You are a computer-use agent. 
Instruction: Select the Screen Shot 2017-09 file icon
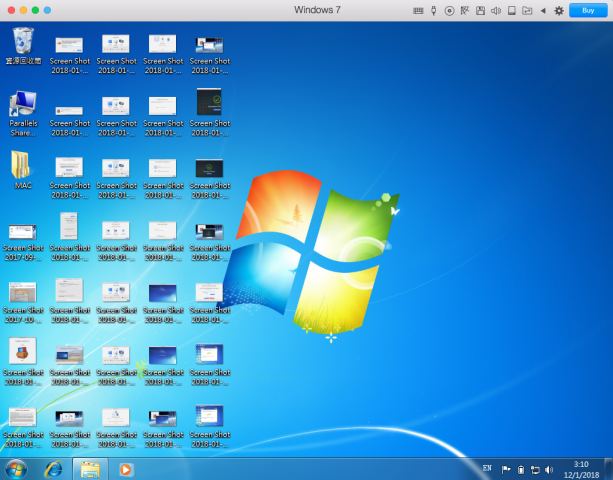tap(23, 242)
